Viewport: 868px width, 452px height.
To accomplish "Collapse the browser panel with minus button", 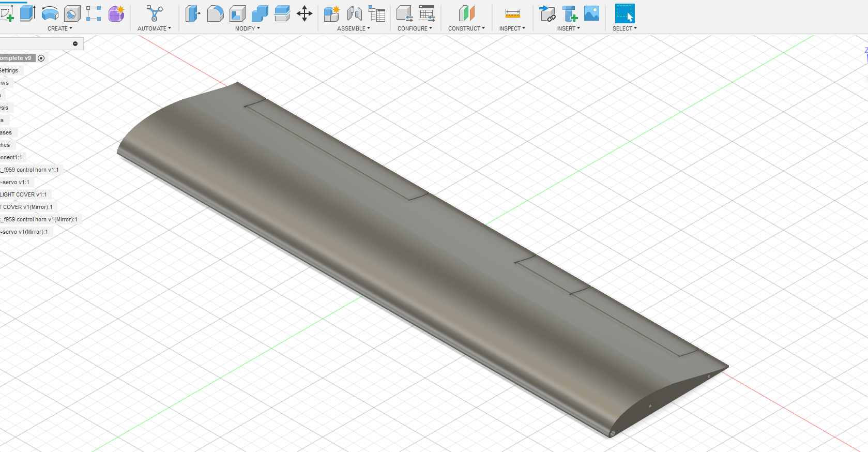I will coord(75,43).
